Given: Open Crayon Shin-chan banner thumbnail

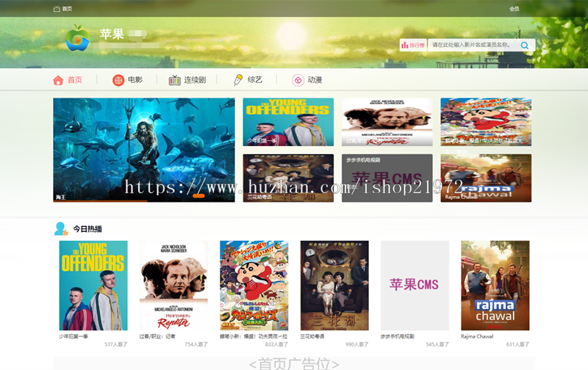Looking at the screenshot, I should coord(486,122).
